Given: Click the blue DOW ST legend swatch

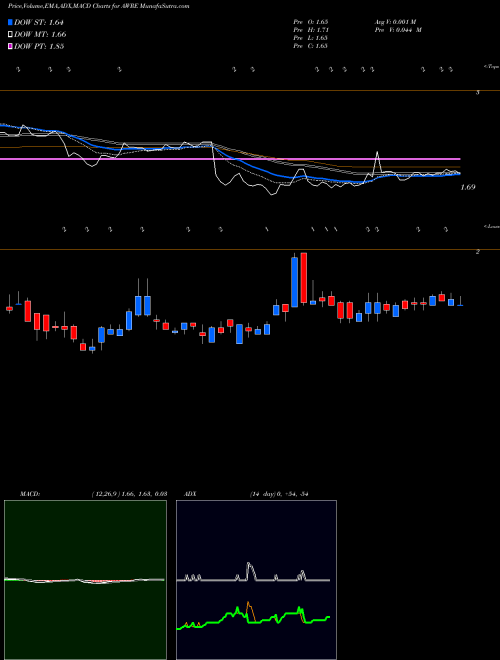Looking at the screenshot, I should pos(11,22).
